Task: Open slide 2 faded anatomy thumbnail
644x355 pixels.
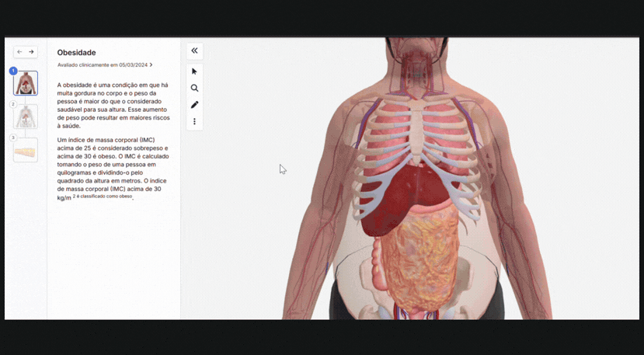Action: point(26,117)
